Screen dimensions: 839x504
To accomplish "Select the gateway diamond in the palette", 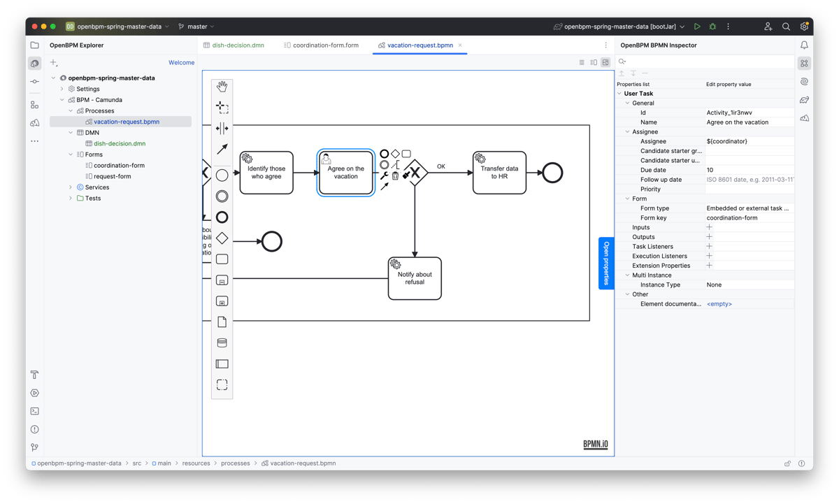I will click(x=222, y=238).
